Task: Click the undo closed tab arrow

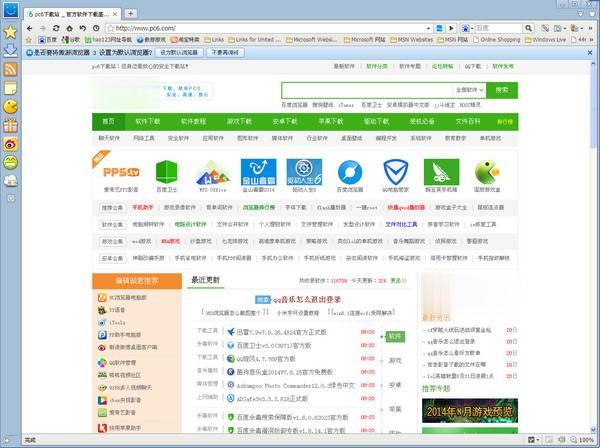Action: click(x=83, y=28)
